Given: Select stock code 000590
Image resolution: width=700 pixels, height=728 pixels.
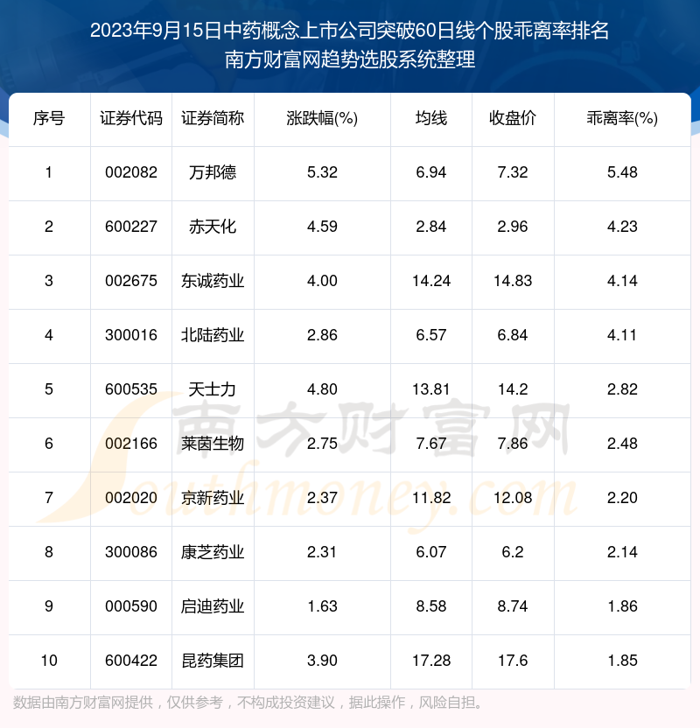Looking at the screenshot, I should [131, 606].
